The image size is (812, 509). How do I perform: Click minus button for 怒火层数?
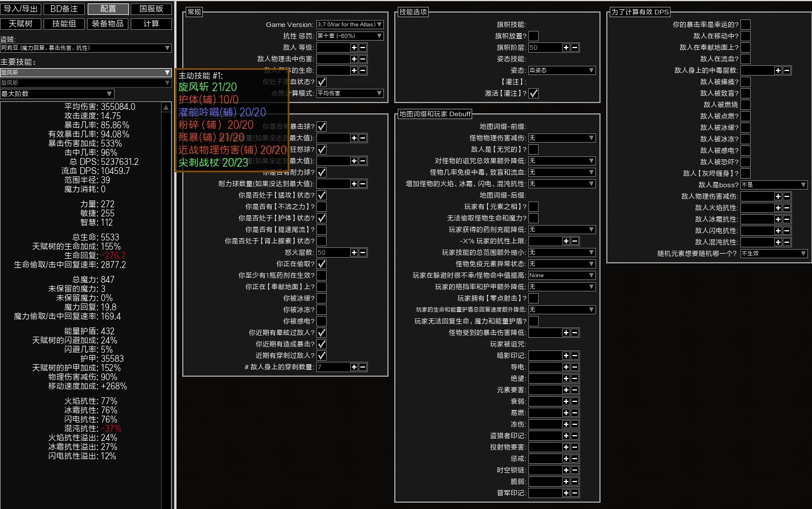(x=363, y=252)
